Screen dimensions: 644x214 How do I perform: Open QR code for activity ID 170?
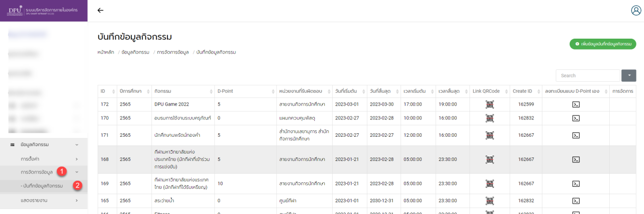[490, 118]
